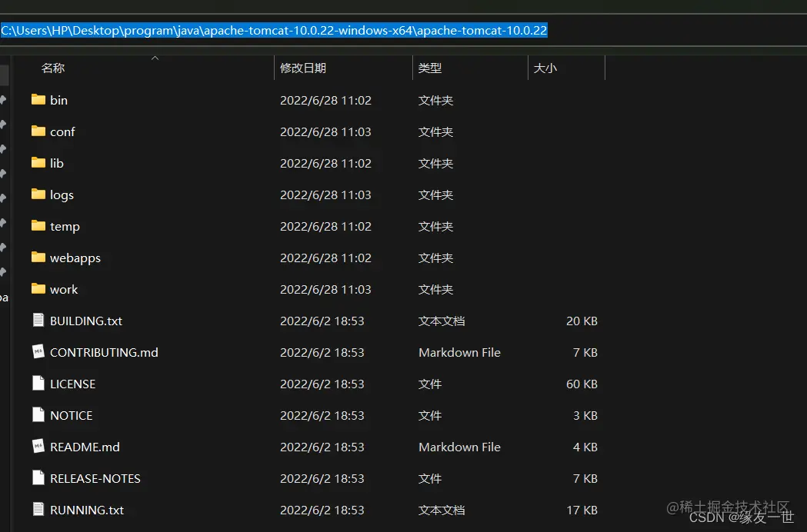
Task: Click the work folder icon
Action: [x=38, y=288]
